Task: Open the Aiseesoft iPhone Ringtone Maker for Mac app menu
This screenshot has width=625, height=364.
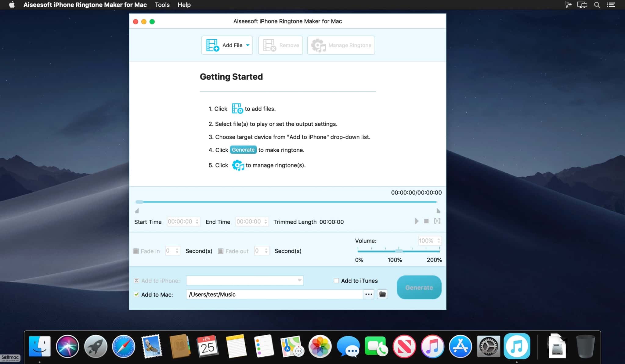Action: 85,5
